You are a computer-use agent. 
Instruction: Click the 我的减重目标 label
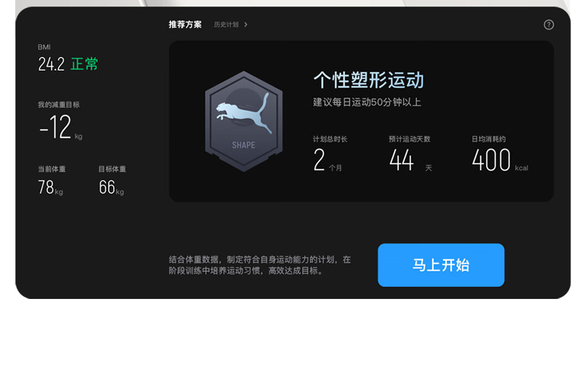(x=59, y=105)
